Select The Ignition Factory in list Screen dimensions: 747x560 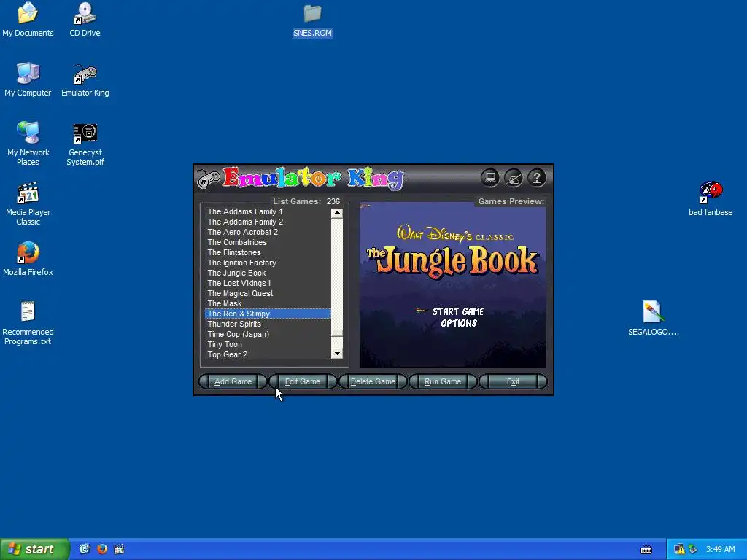[x=268, y=262]
